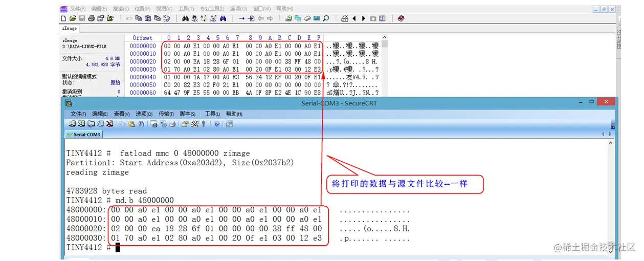The width and height of the screenshot is (644, 261).
Task: Click the WinHex 1010 modify data icon
Action: click(x=166, y=18)
